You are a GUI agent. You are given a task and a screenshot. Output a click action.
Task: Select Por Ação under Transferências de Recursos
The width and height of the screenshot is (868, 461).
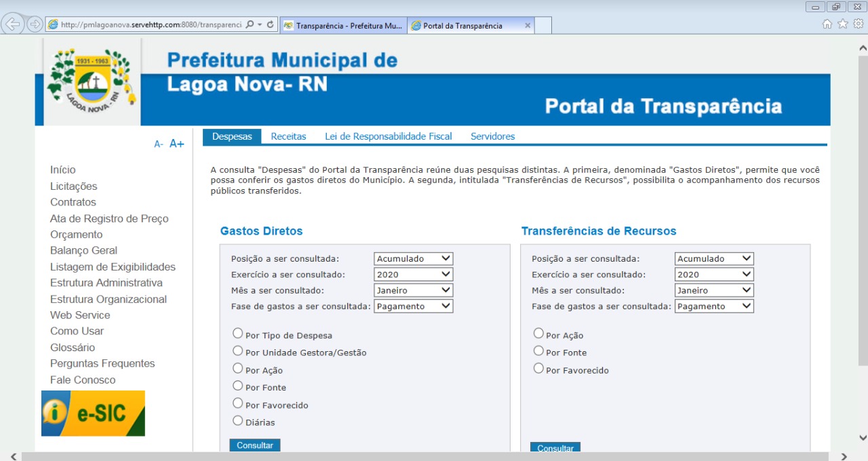pos(538,334)
